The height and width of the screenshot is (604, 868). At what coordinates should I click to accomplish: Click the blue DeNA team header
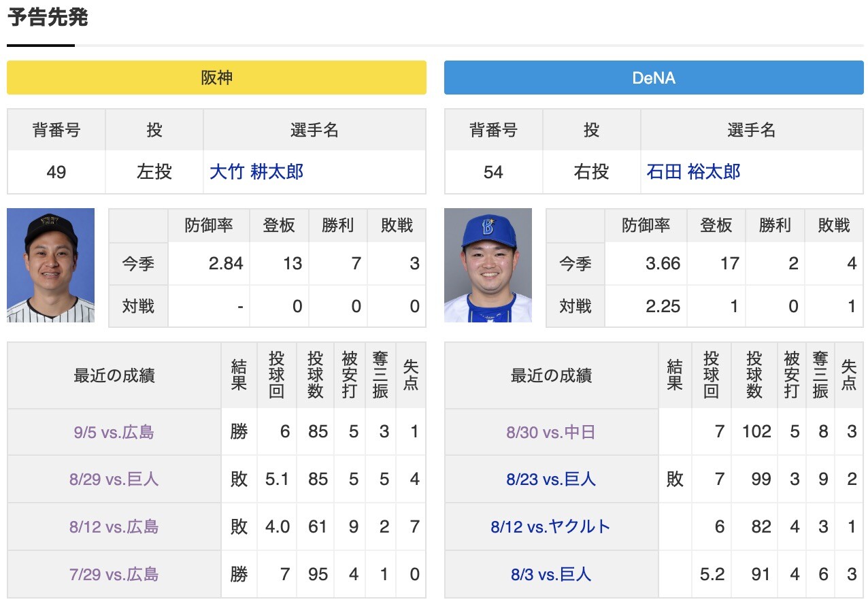point(654,78)
